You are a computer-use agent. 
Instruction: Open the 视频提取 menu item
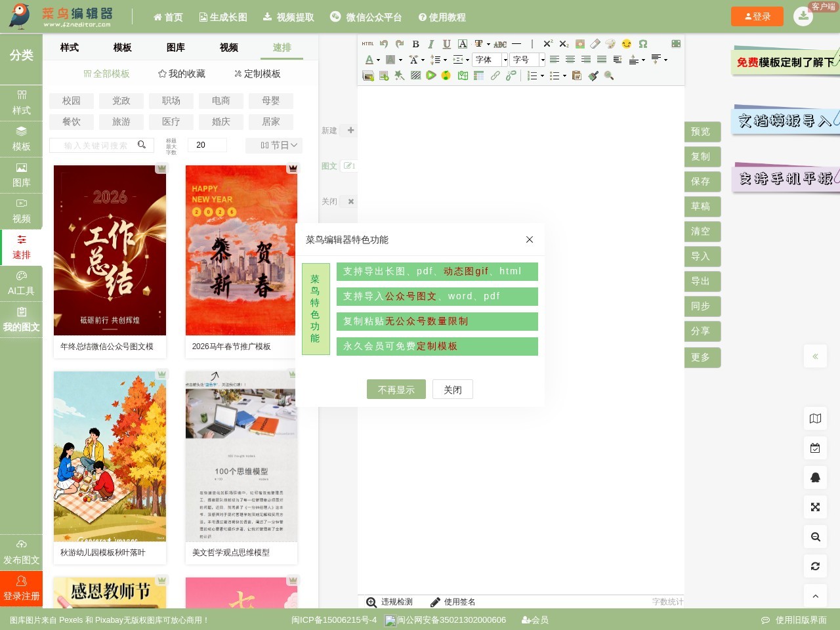[x=289, y=17]
